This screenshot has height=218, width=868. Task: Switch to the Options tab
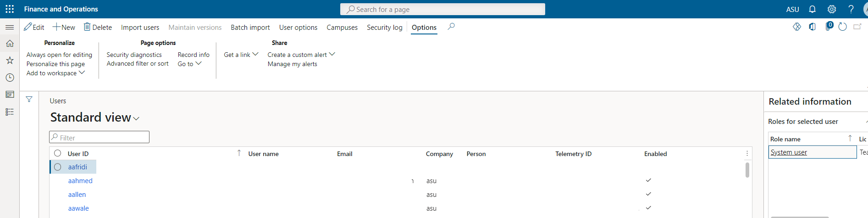click(x=424, y=28)
